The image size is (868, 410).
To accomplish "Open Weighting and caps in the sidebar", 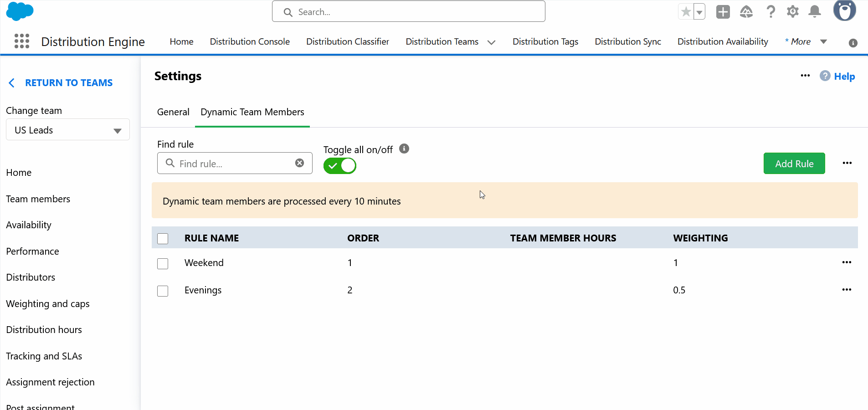I will click(48, 304).
